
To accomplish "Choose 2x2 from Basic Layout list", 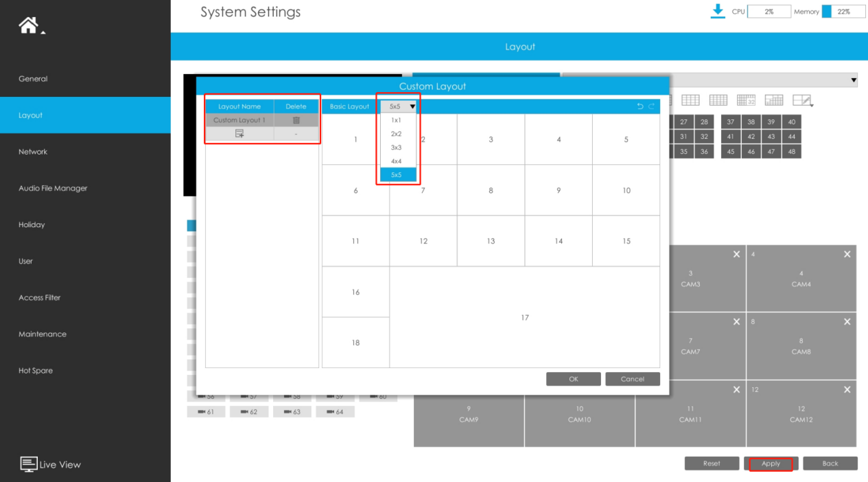I will [399, 134].
